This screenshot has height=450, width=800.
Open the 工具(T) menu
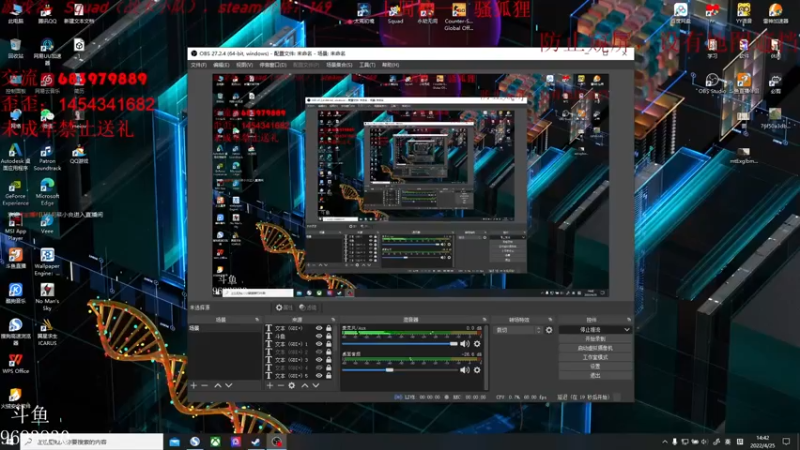(x=367, y=65)
